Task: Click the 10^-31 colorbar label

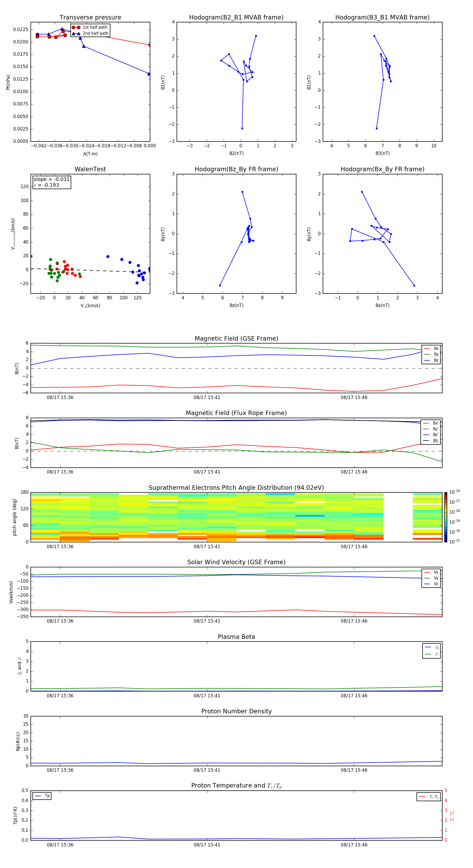Action: coord(455,542)
